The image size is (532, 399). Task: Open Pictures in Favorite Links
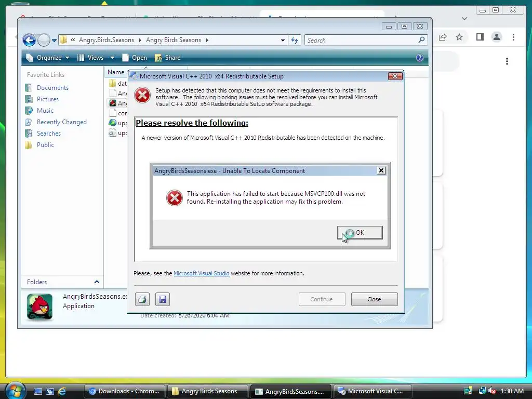tap(48, 99)
